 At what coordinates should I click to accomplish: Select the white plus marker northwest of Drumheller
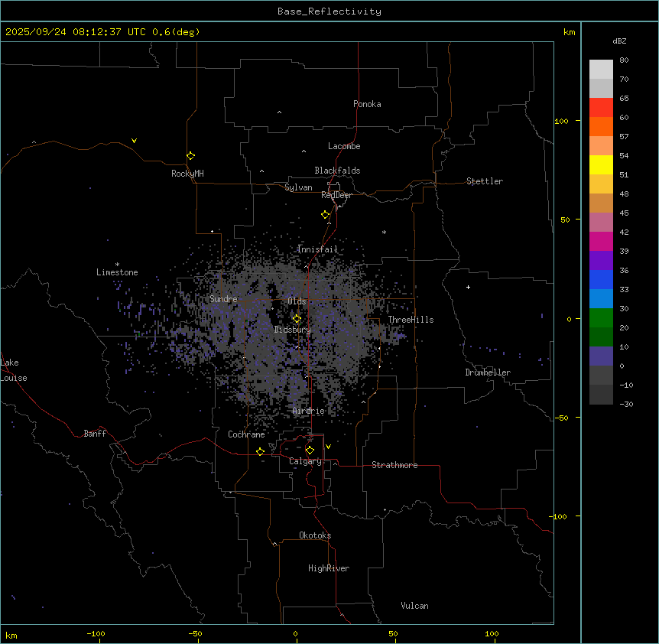coord(468,287)
